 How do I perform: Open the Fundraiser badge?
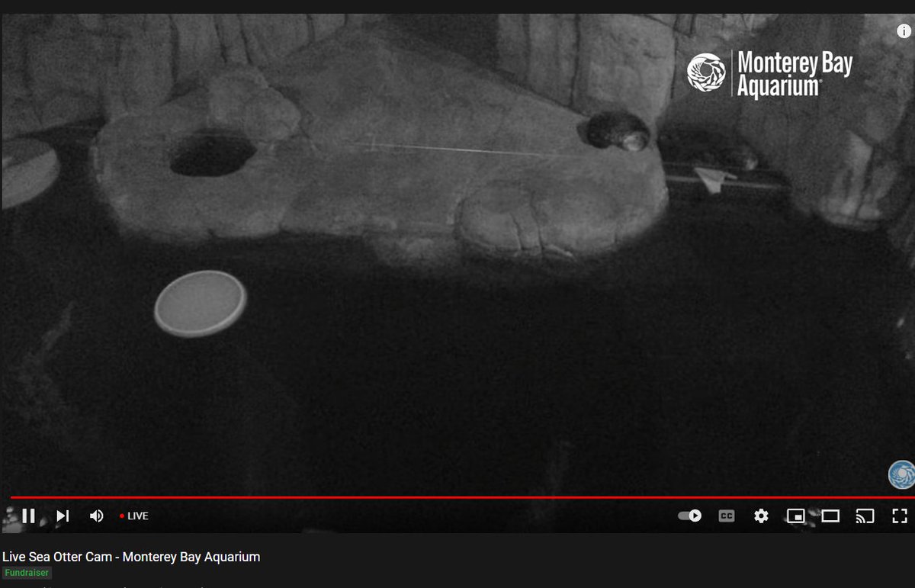27,573
